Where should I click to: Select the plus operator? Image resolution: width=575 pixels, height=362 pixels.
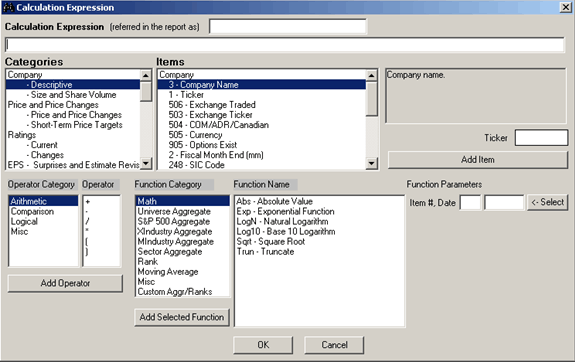[88, 201]
